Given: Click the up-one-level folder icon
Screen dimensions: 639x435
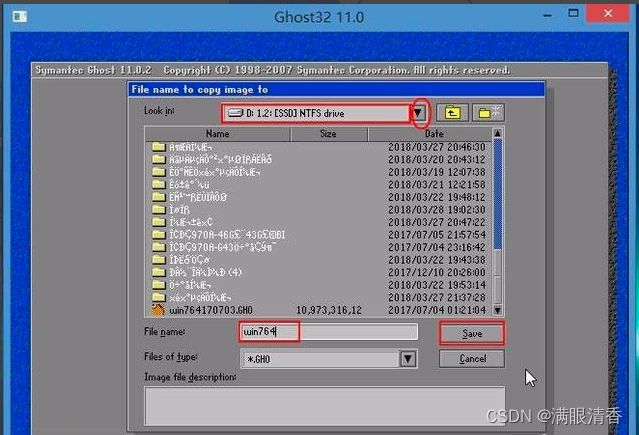Looking at the screenshot, I should (452, 113).
